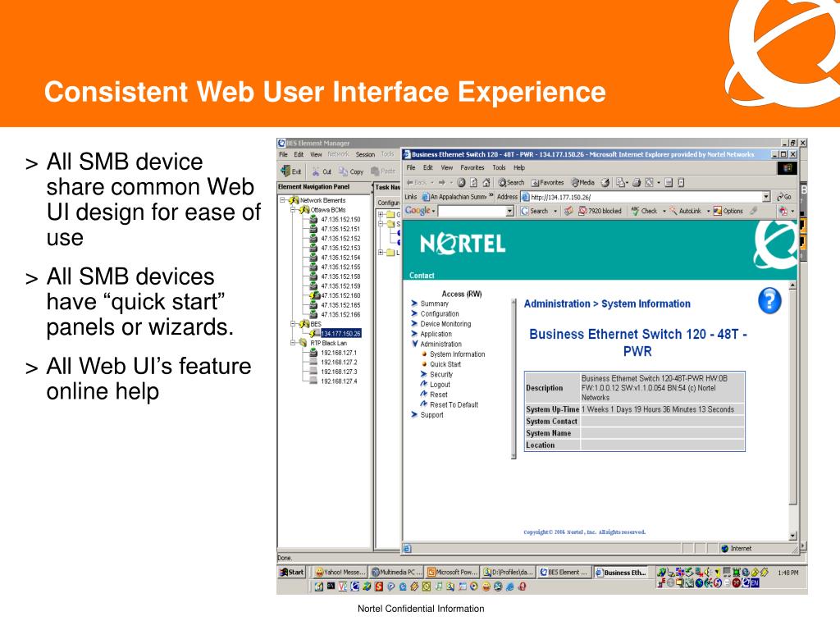
Task: Switch to Microsoft PowerPoint taskbar button
Action: (452, 572)
